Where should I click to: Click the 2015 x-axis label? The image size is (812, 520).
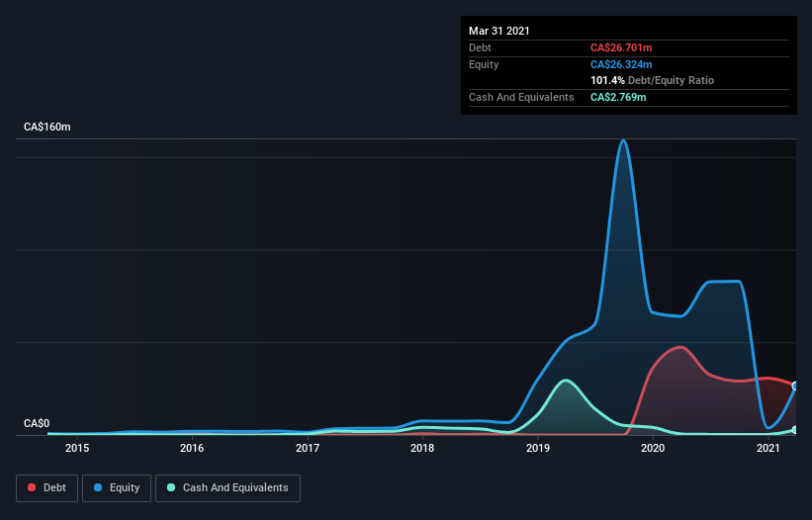click(77, 448)
